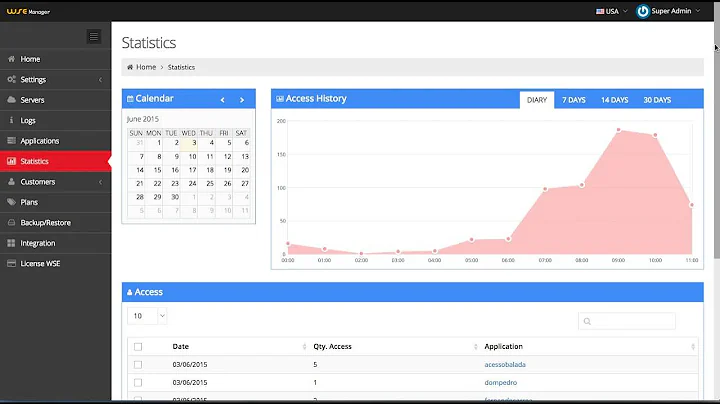Sort the table by Date column
Image resolution: width=720 pixels, height=404 pixels.
pos(304,347)
